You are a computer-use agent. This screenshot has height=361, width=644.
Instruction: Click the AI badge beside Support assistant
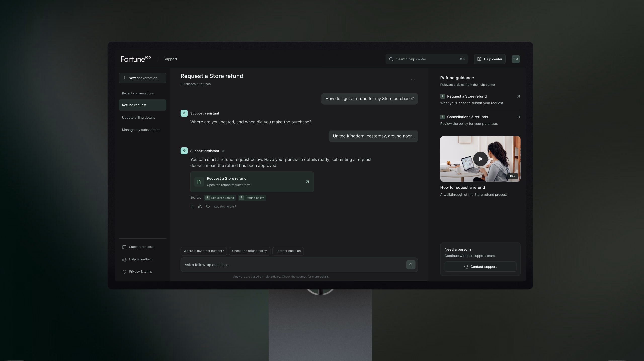(223, 151)
